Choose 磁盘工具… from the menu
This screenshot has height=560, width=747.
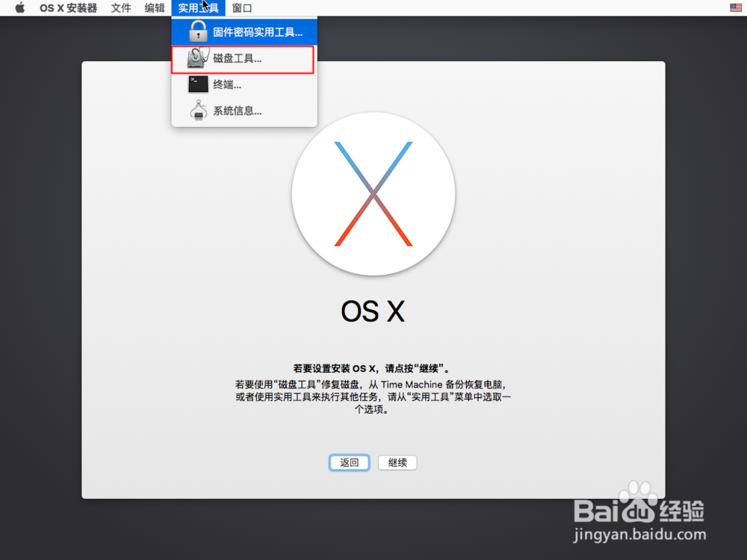coord(244,58)
